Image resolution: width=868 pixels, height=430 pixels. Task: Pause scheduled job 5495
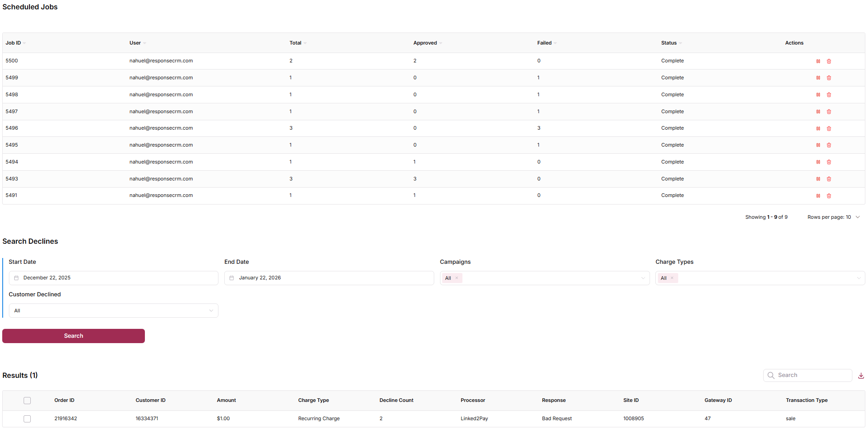(818, 145)
